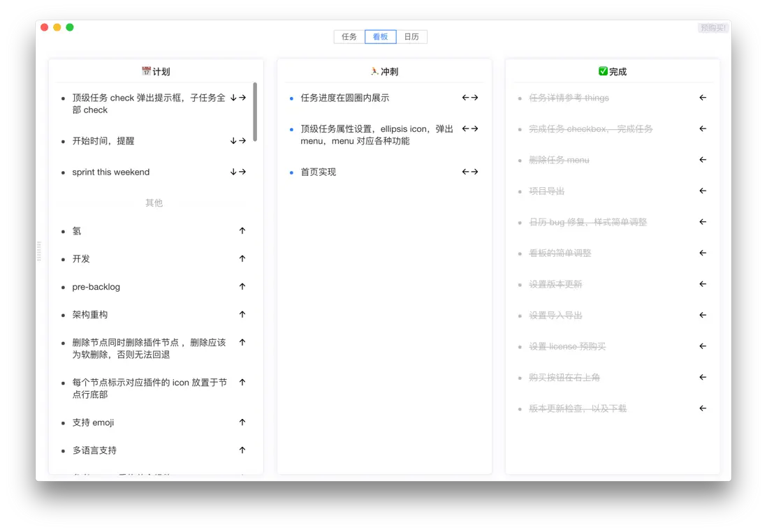This screenshot has width=767, height=532.
Task: Select task text 氢
Action: (77, 231)
